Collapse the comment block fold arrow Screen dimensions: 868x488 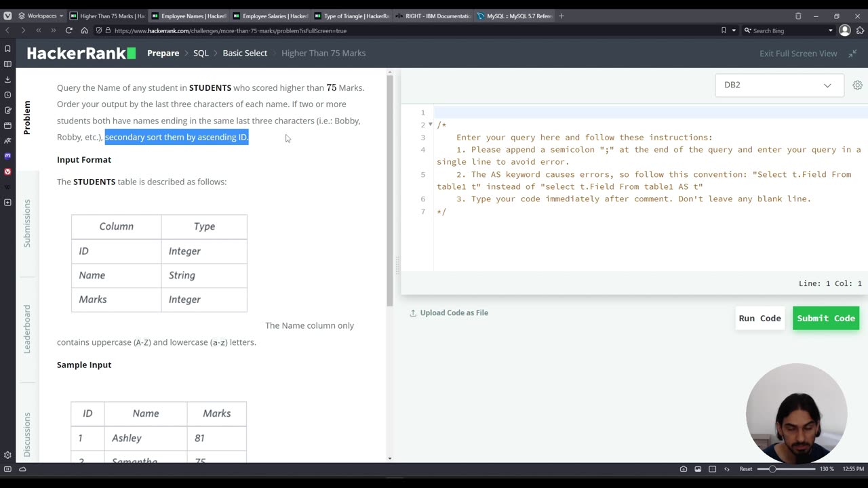(x=430, y=125)
